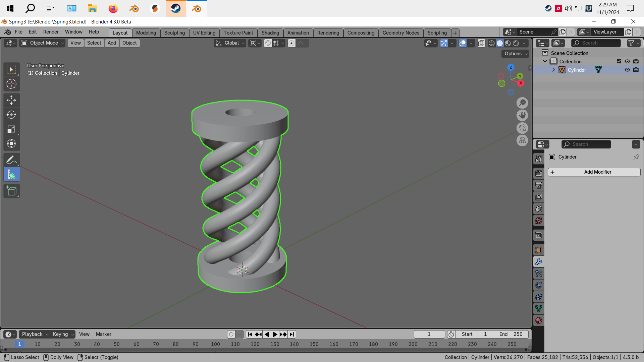Click the Add Modifier button

pos(594,172)
